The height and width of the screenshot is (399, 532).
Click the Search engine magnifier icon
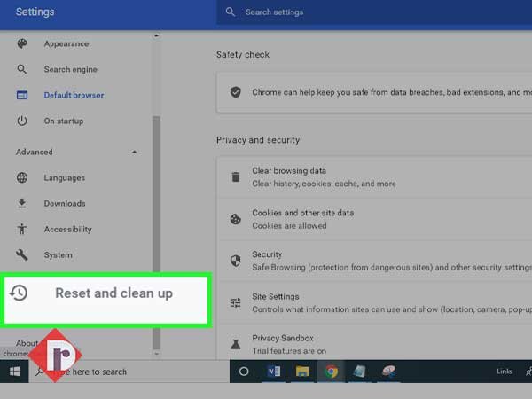tap(21, 69)
